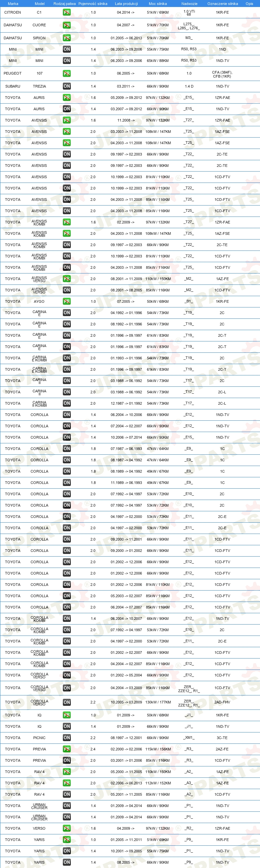The width and height of the screenshot is (260, 868).
Task: Click the diesel ON icon for CARINA II KOMBI
Action: coord(66,403)
